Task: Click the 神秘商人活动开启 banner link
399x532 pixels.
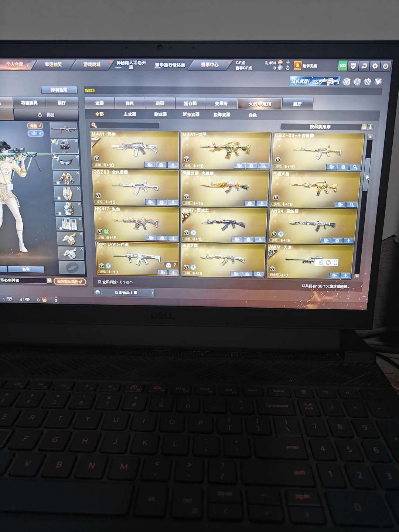Action: [131, 65]
